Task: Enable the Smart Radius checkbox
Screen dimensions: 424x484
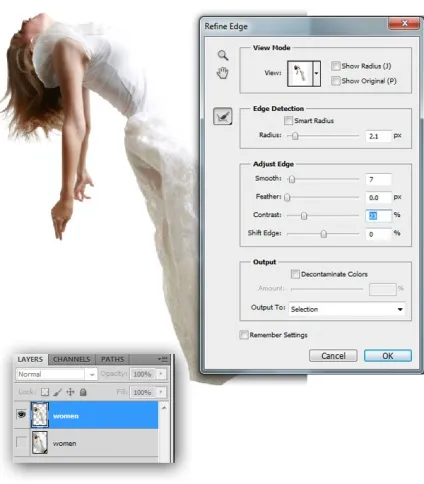Action: coord(288,120)
